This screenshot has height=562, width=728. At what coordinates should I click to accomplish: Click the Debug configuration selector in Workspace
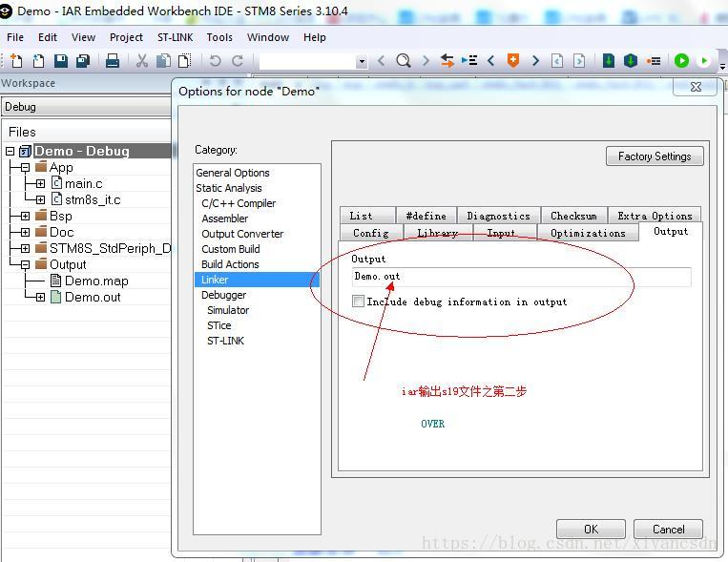87,107
